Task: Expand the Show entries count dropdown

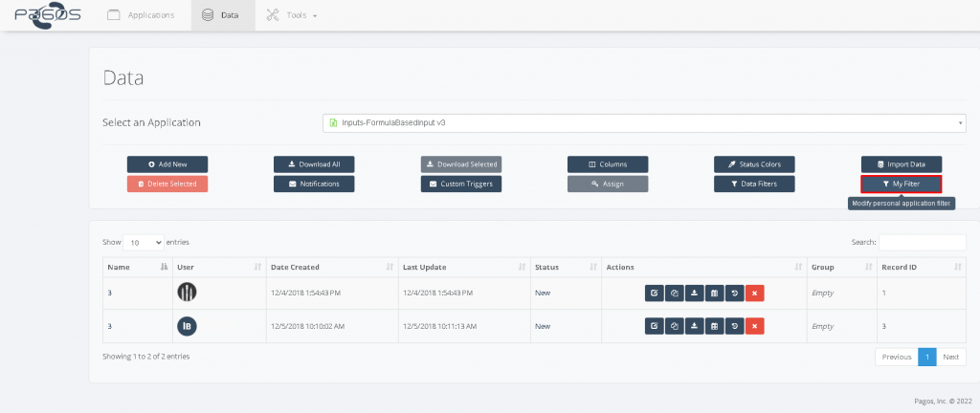Action: click(144, 243)
